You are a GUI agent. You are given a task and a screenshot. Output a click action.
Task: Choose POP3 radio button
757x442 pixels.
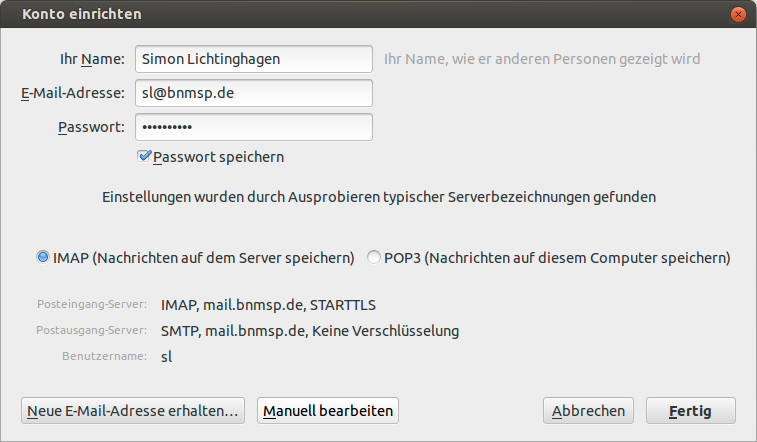coord(374,257)
